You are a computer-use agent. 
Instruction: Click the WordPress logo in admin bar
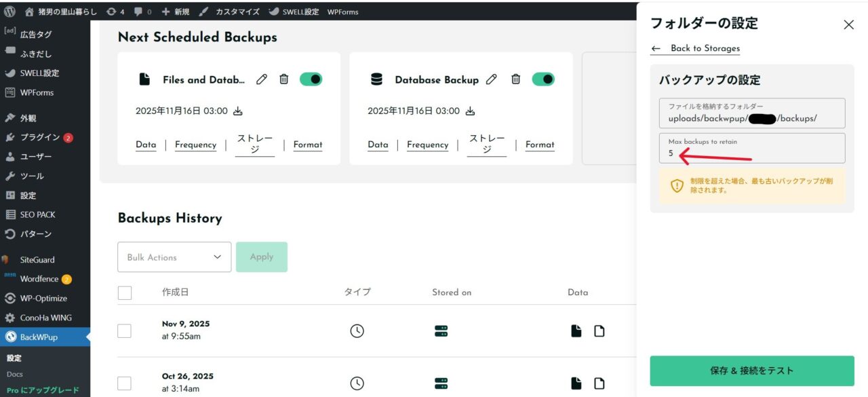click(9, 12)
